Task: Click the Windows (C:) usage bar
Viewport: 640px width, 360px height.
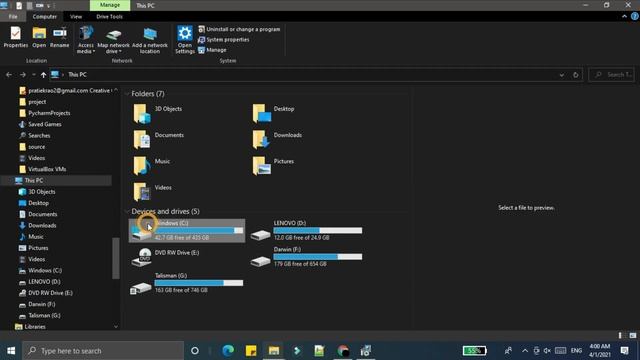Action: 199,230
